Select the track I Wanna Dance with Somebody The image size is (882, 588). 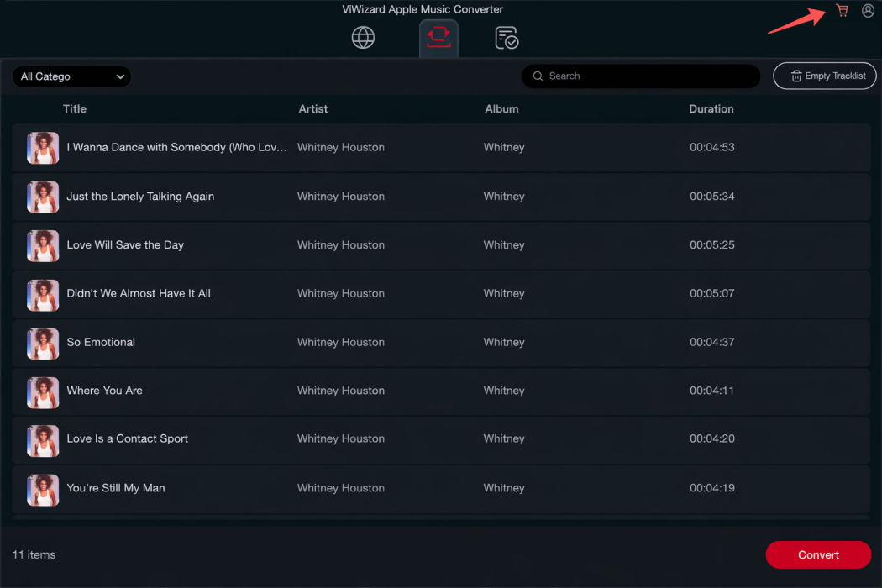pyautogui.click(x=176, y=147)
